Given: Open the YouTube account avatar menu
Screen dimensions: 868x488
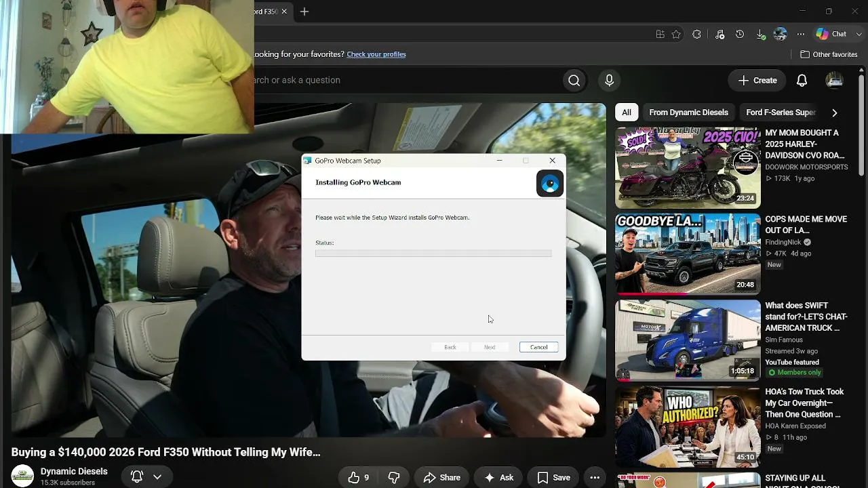Looking at the screenshot, I should pyautogui.click(x=834, y=81).
